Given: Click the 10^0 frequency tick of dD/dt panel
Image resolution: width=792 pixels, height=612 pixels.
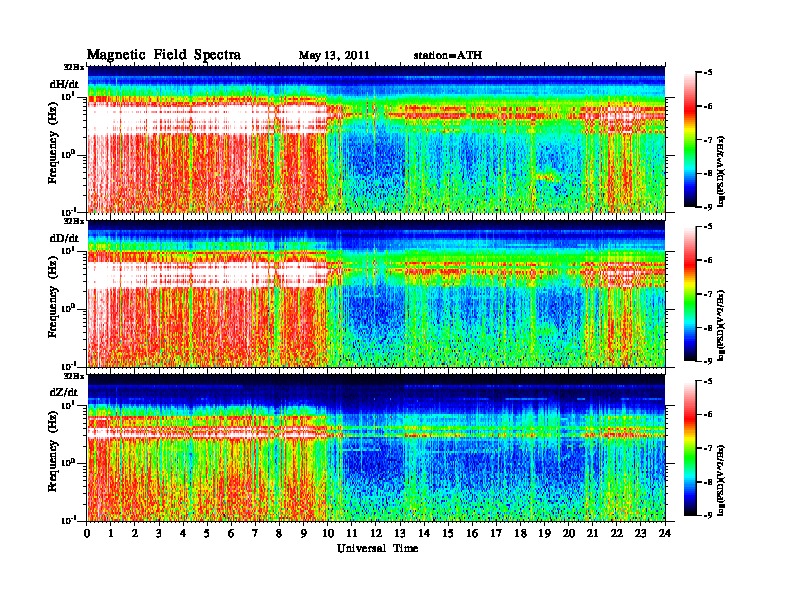Looking at the screenshot, I should [x=68, y=309].
